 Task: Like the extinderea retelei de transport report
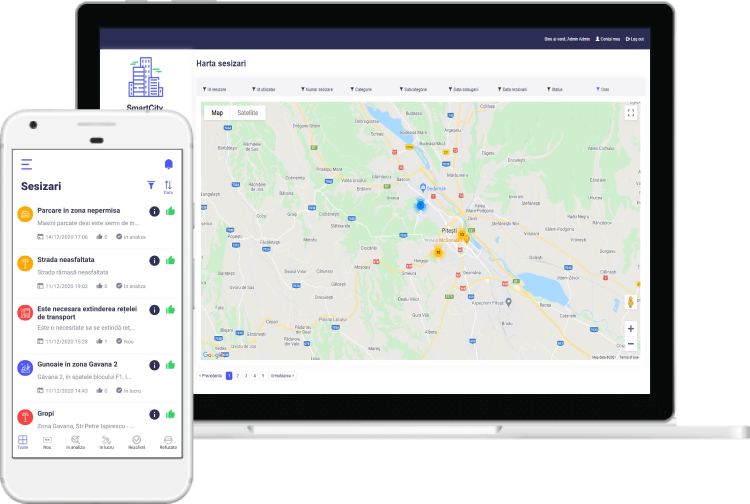click(170, 309)
